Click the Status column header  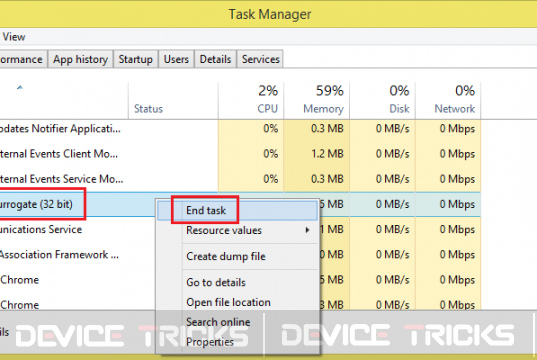pyautogui.click(x=173, y=100)
